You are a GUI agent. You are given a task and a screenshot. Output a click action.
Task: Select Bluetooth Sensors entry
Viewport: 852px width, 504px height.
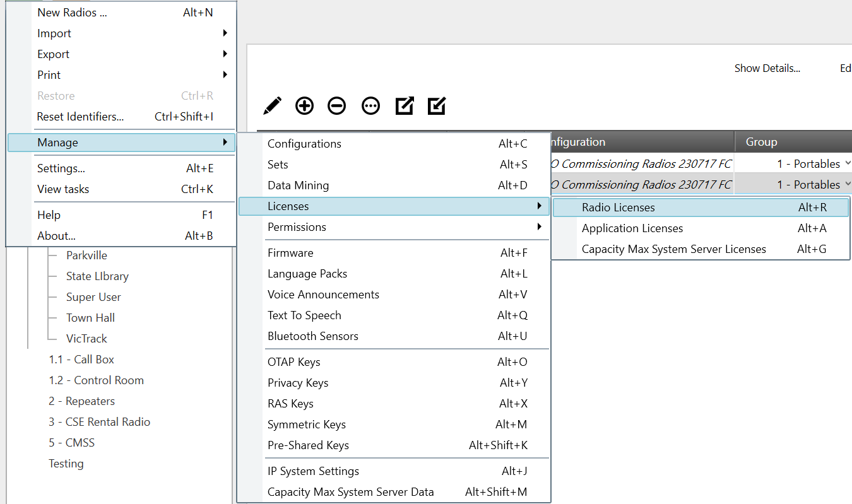pyautogui.click(x=394, y=336)
